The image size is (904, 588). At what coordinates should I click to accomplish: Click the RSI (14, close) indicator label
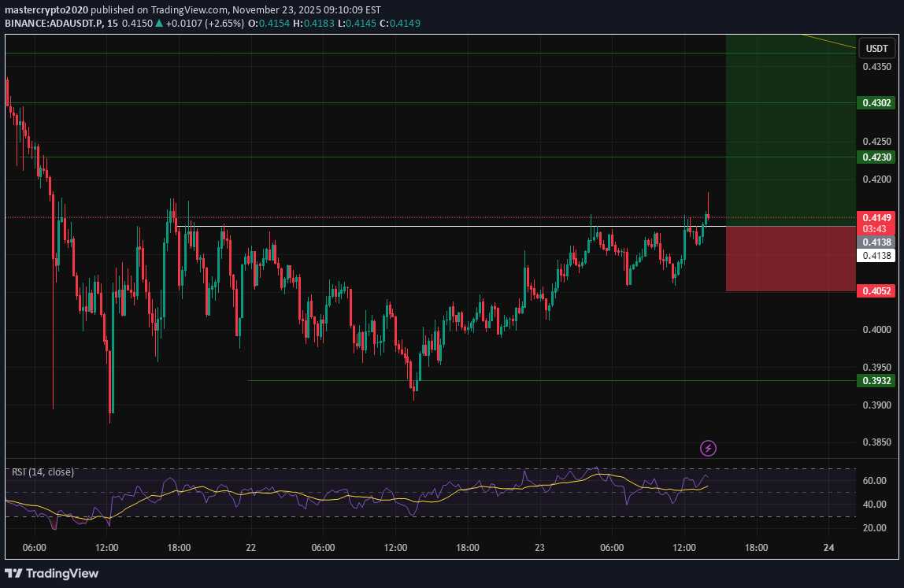[x=43, y=472]
